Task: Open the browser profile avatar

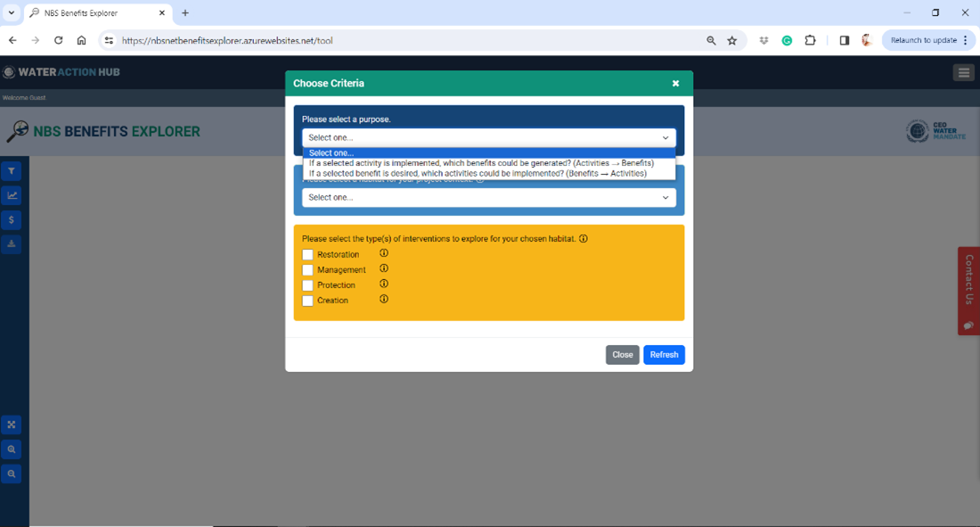Action: (866, 40)
